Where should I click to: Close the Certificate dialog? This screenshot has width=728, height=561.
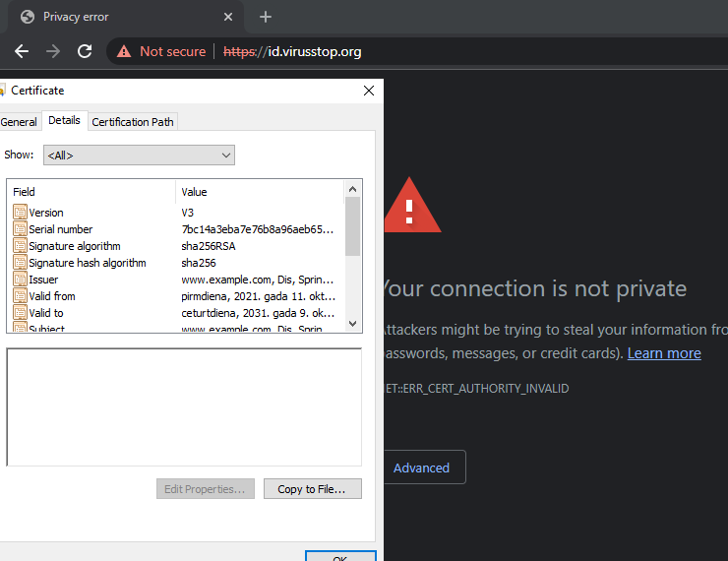[x=369, y=91]
